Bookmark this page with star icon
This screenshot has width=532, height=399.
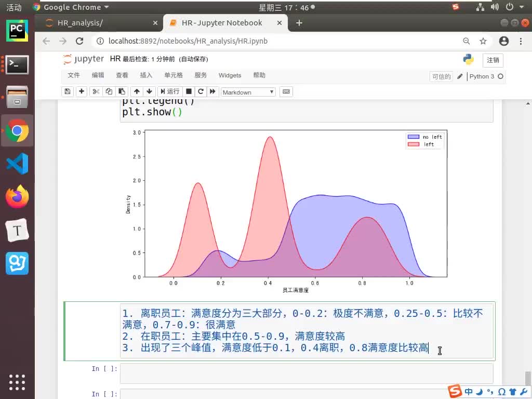pos(483,41)
